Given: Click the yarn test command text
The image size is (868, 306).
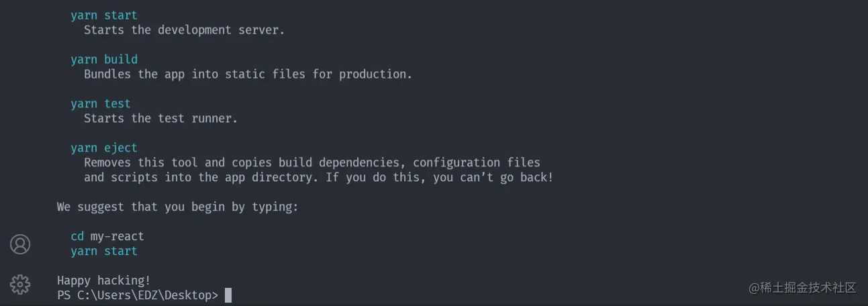Looking at the screenshot, I should 101,104.
